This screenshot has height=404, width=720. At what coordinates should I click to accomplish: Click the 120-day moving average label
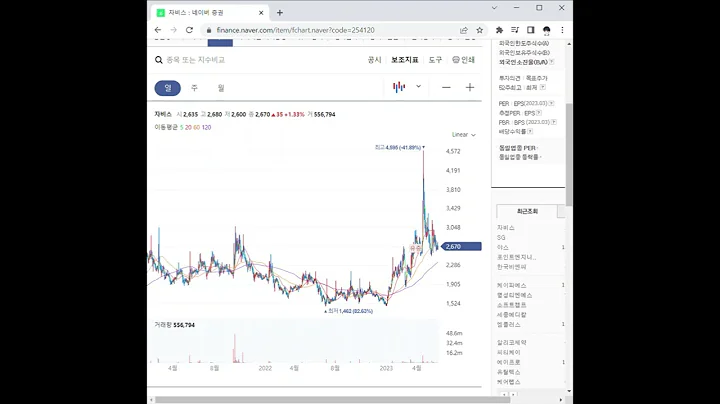click(x=206, y=128)
